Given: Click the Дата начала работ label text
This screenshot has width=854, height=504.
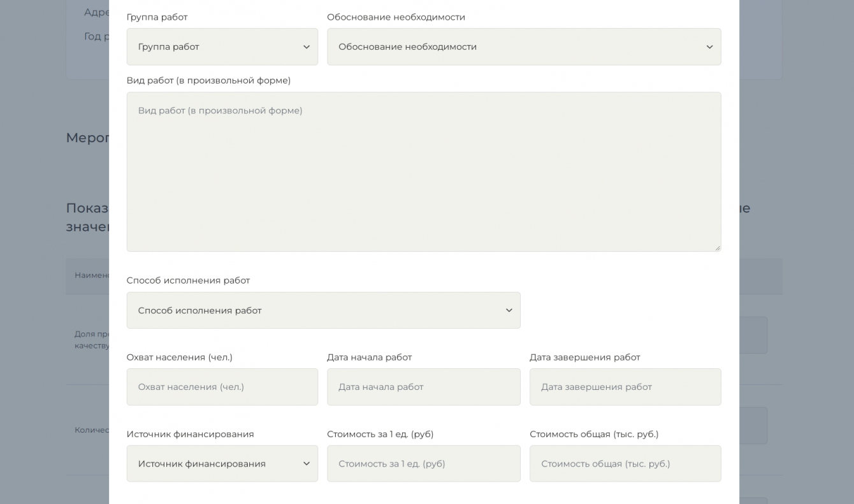Looking at the screenshot, I should tap(369, 357).
